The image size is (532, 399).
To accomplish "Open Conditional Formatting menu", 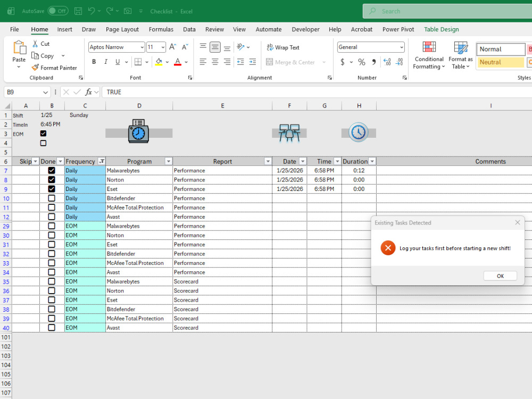I will click(x=429, y=55).
